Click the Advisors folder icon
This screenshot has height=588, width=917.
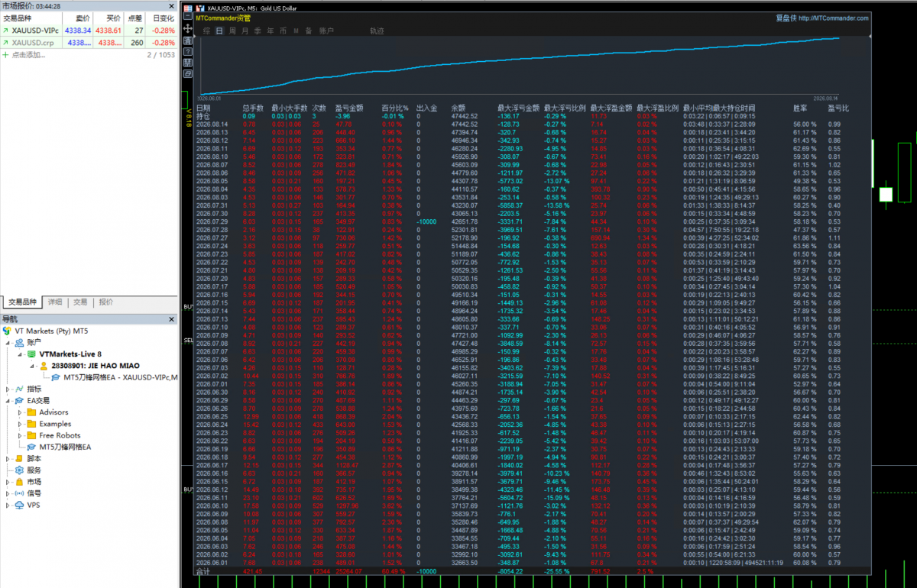tap(31, 412)
